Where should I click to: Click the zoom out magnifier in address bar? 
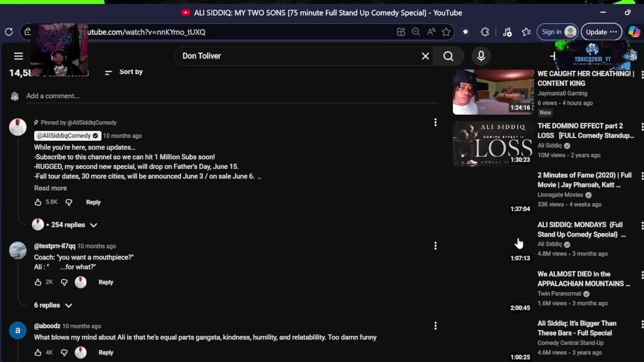click(x=416, y=32)
